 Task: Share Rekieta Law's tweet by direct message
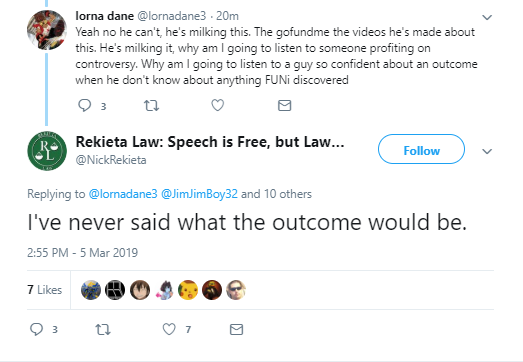click(236, 330)
